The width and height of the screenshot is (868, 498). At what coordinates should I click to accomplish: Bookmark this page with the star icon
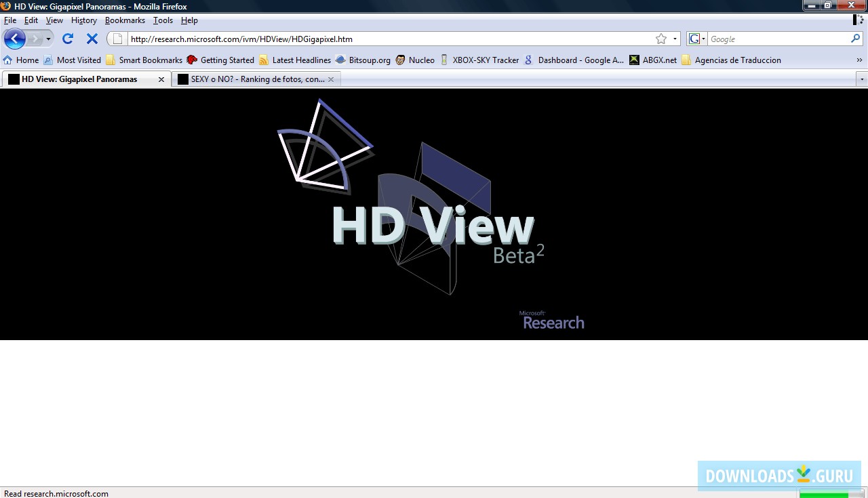tap(661, 39)
